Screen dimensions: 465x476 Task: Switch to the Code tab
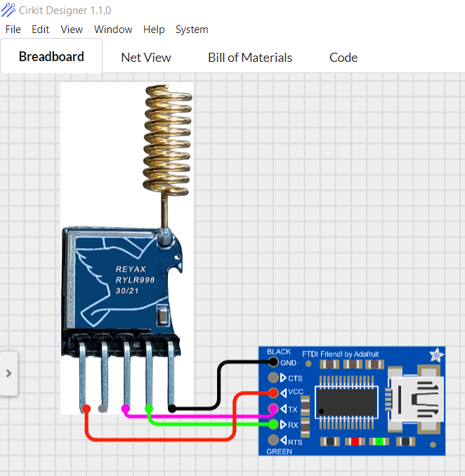pyautogui.click(x=343, y=58)
